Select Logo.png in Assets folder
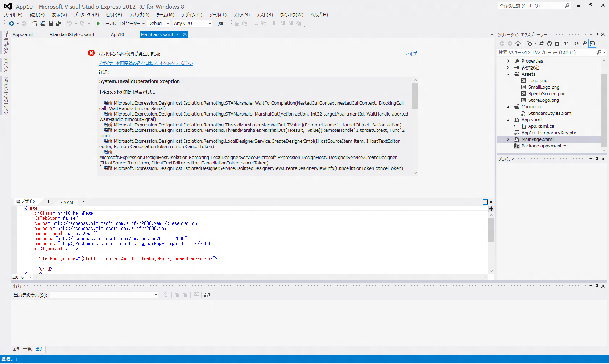The image size is (609, 364). (x=538, y=81)
